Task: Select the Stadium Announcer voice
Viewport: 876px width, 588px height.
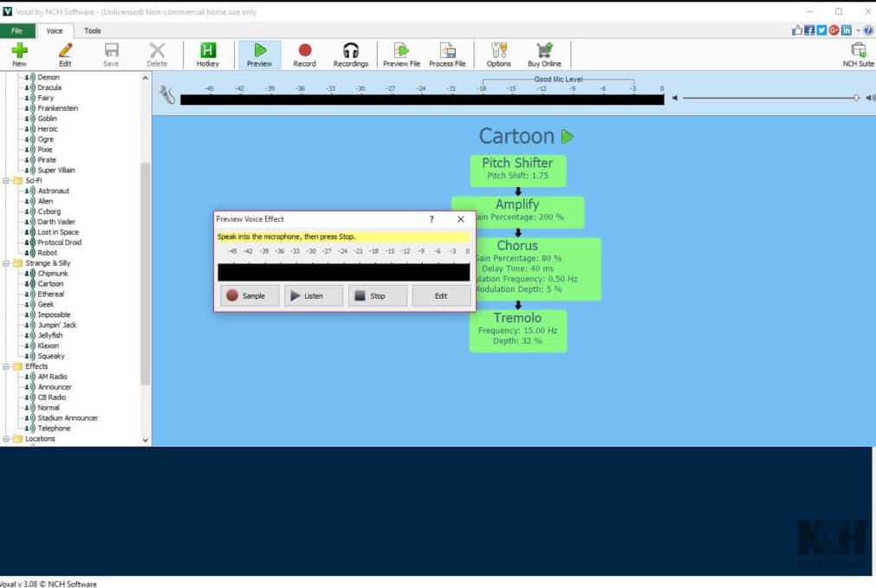Action: click(x=68, y=418)
